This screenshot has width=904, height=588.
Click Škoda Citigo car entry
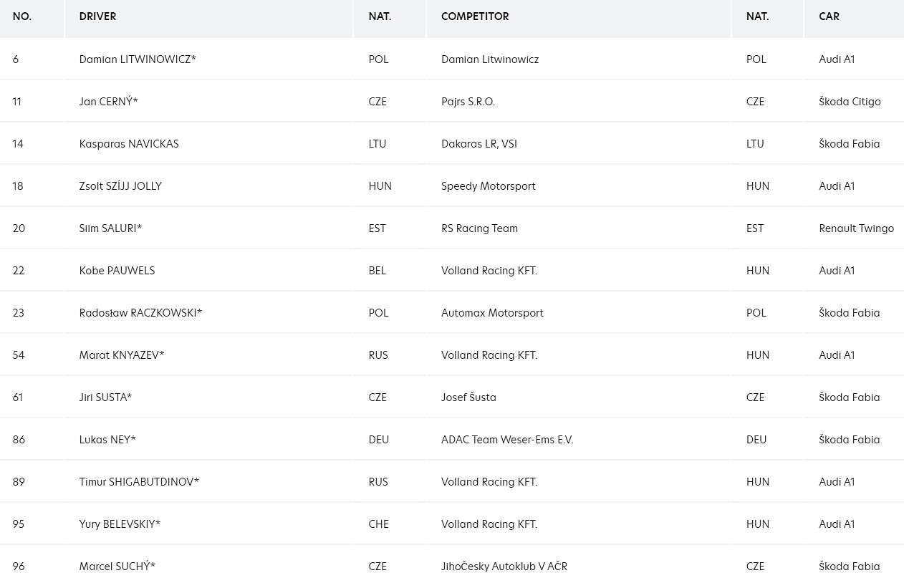point(850,102)
